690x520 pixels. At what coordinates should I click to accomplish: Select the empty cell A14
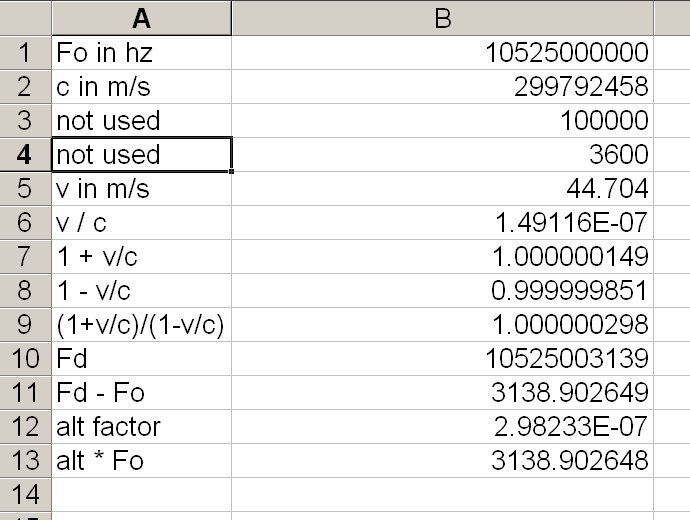click(x=141, y=495)
